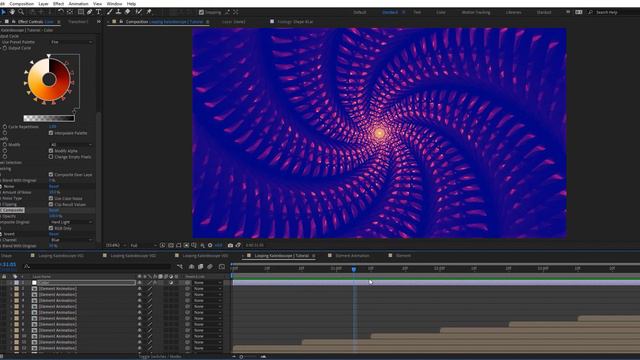Select the Brush tool
This screenshot has width=640, height=360.
pyautogui.click(x=109, y=12)
